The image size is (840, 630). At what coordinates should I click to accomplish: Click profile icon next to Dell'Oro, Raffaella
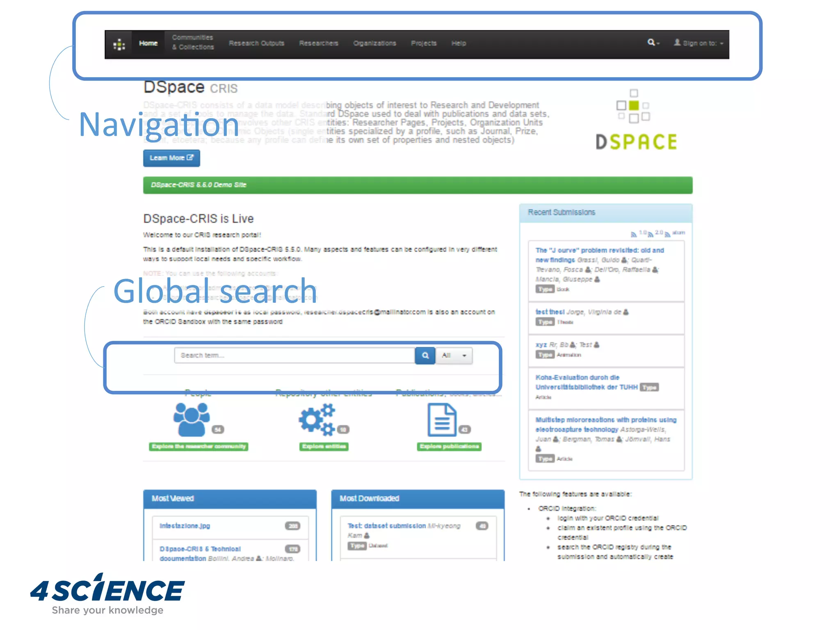655,270
